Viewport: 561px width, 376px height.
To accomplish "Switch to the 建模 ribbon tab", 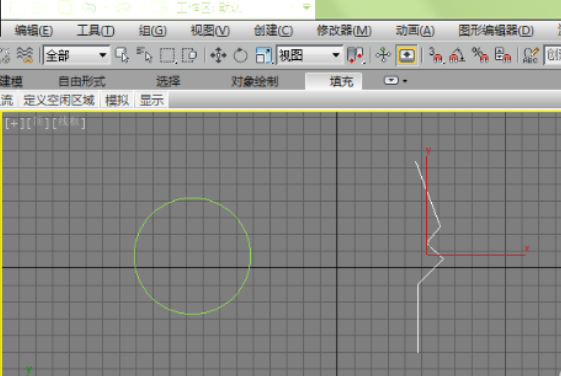I will [11, 82].
